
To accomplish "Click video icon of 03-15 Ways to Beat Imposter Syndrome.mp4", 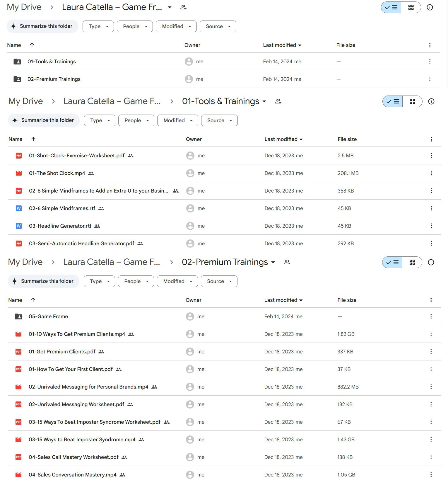I will coord(18,440).
